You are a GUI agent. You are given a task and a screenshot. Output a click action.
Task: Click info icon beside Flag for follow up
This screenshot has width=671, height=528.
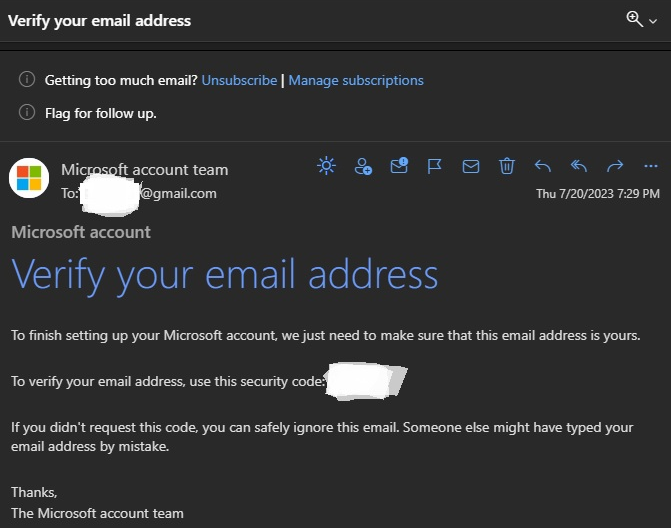click(27, 113)
